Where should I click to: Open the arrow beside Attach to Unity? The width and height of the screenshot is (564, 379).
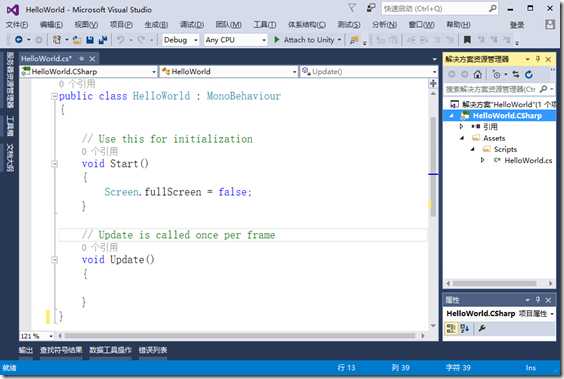(x=339, y=40)
